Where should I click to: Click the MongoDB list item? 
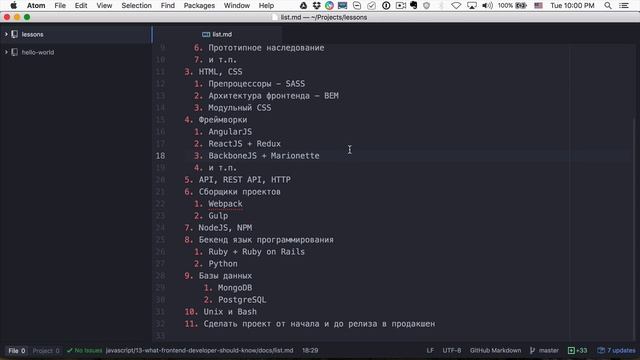tap(235, 288)
